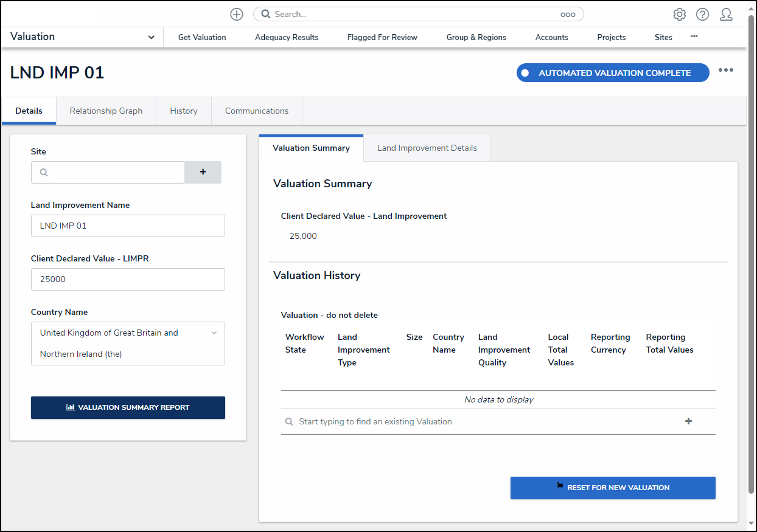This screenshot has width=757, height=532.
Task: Open Projects menu item
Action: point(612,37)
